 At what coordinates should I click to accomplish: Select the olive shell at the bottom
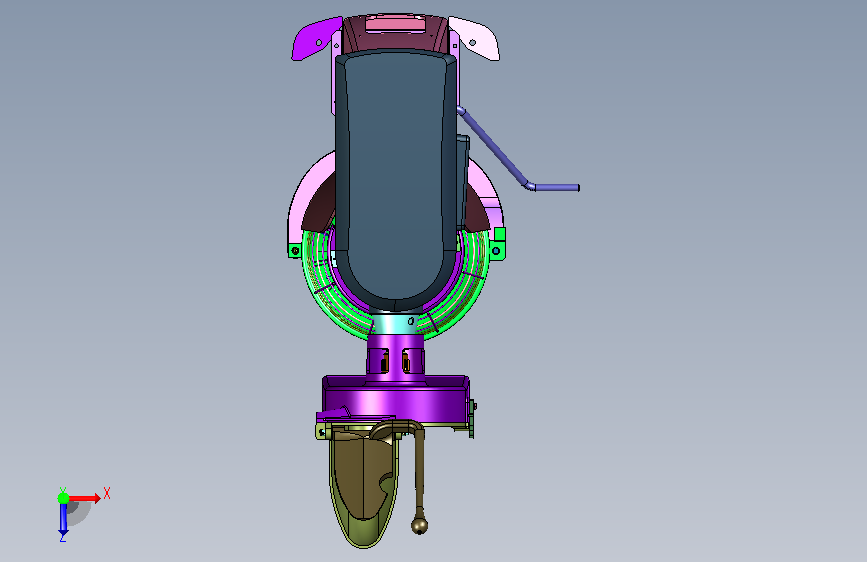pos(362,487)
